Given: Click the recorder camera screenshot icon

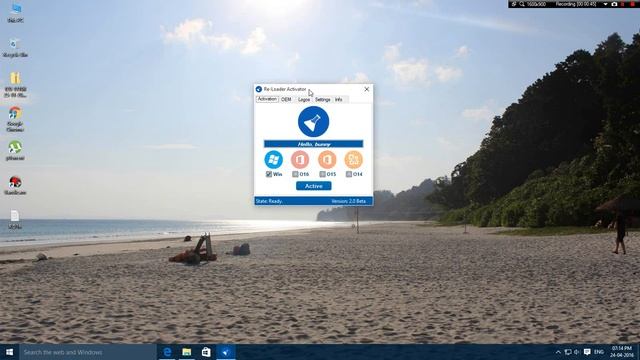Looking at the screenshot, I should (614, 4).
